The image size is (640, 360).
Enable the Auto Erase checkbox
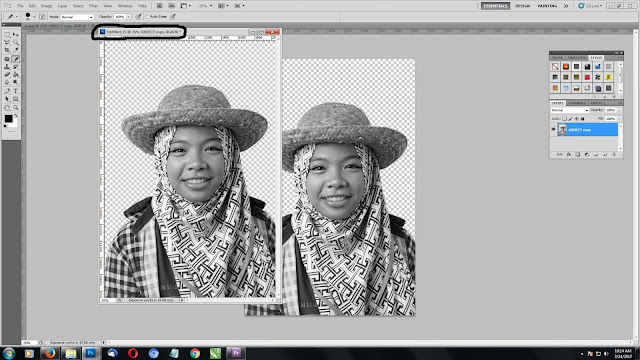point(147,17)
